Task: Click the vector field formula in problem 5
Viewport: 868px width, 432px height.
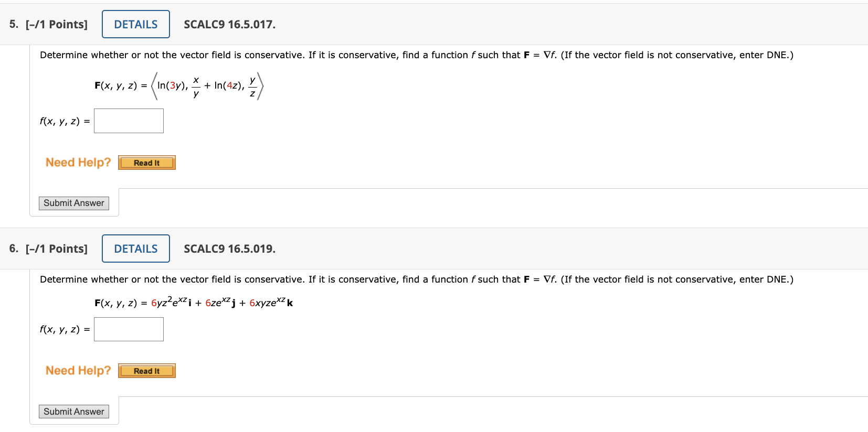Action: (x=178, y=85)
